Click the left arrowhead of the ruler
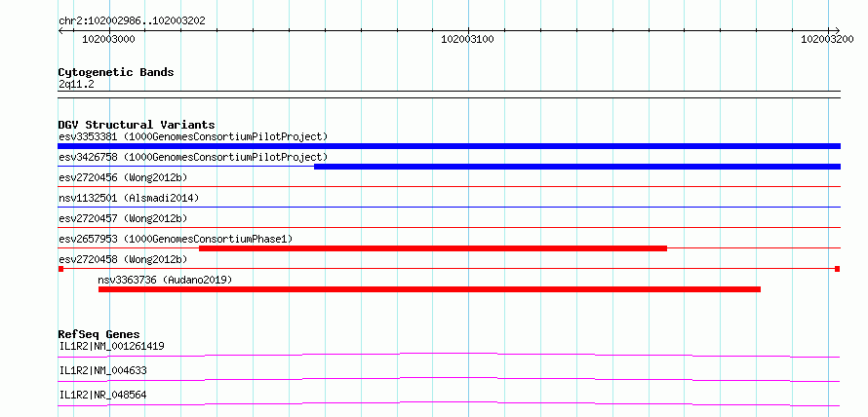The width and height of the screenshot is (868, 417). tap(60, 30)
